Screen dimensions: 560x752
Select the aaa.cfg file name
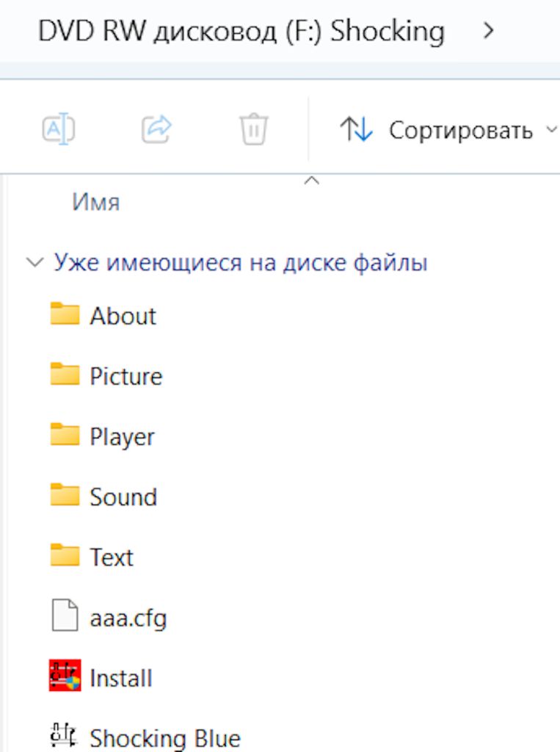click(x=128, y=618)
